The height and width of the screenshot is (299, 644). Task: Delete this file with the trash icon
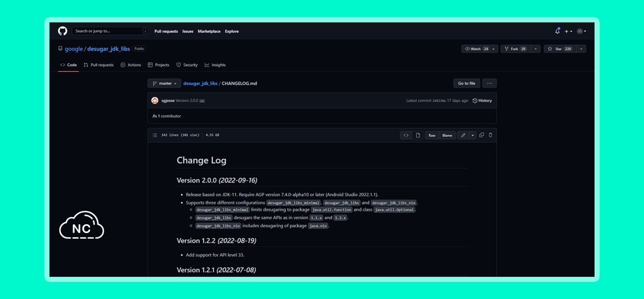490,135
